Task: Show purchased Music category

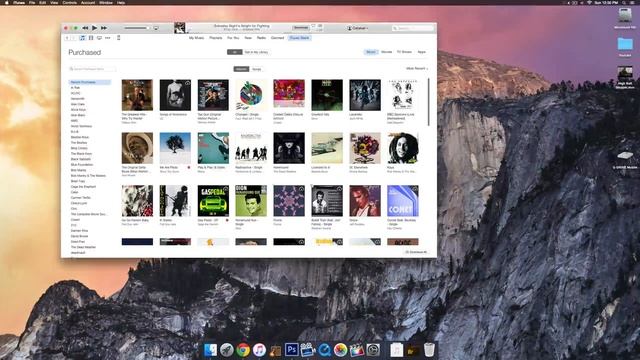Action: click(x=371, y=52)
